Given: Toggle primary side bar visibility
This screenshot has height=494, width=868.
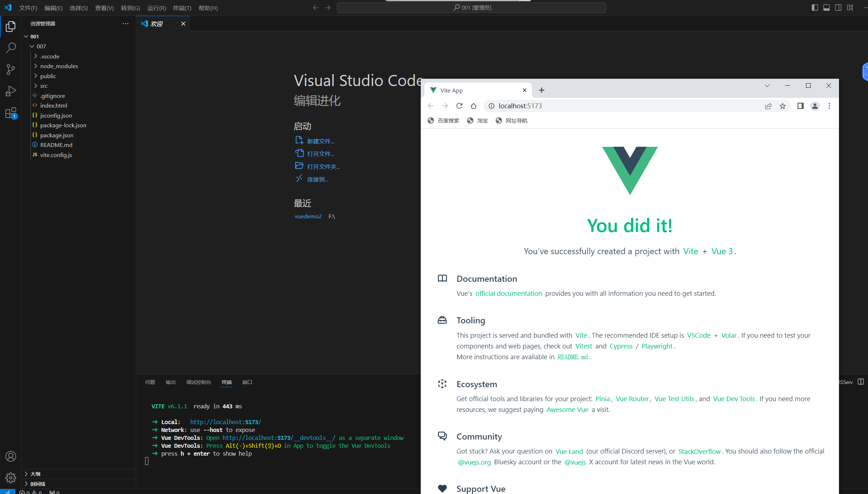Looking at the screenshot, I should tap(815, 8).
